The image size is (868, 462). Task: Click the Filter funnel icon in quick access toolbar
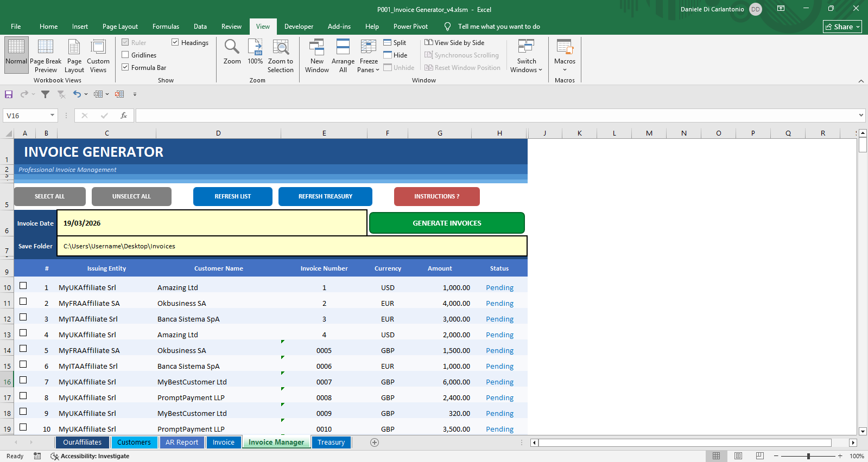[46, 94]
